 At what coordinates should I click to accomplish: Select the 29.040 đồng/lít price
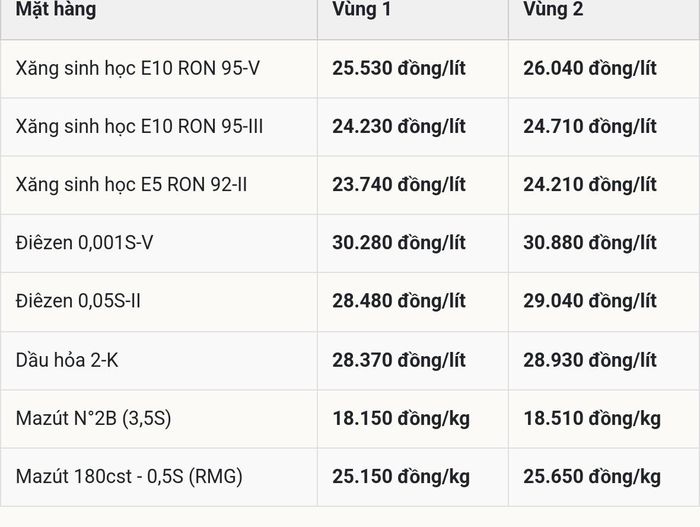point(590,301)
